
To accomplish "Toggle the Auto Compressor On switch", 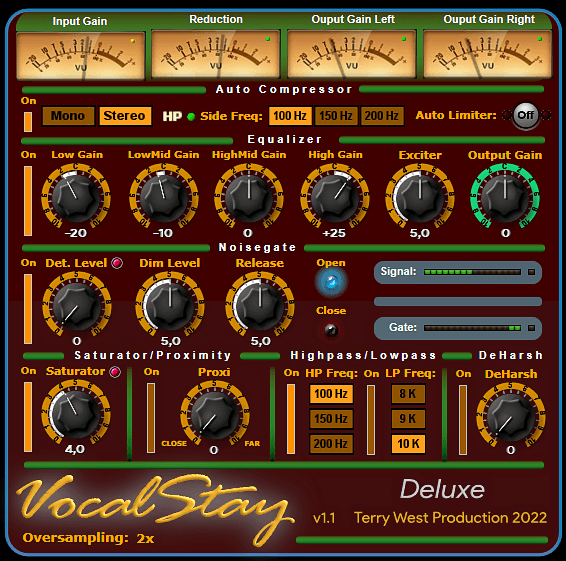I will click(x=28, y=122).
